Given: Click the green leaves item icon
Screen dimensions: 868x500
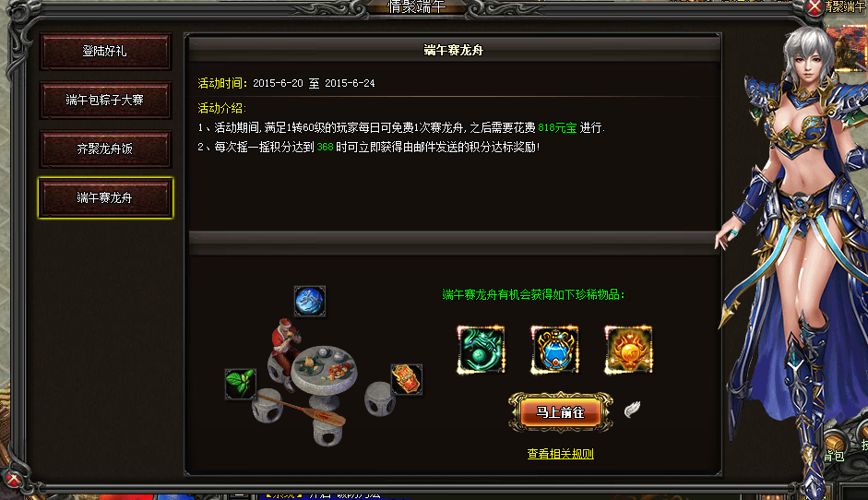Looking at the screenshot, I should [x=240, y=384].
